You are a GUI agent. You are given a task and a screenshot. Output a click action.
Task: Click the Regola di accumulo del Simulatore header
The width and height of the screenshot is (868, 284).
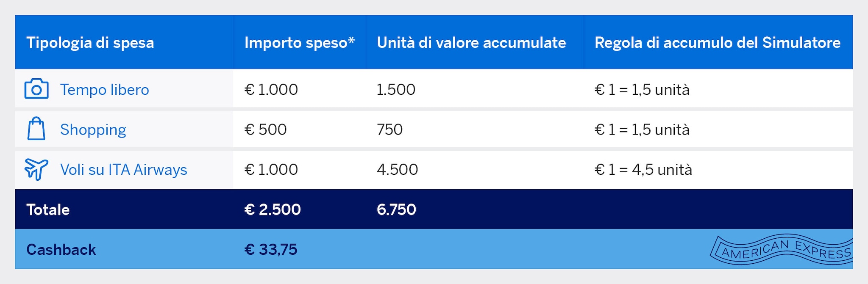pos(717,43)
